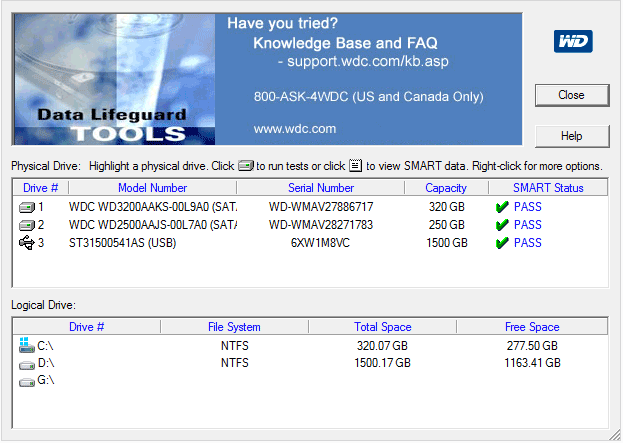Select physical drive 2 disk icon

coord(26,225)
